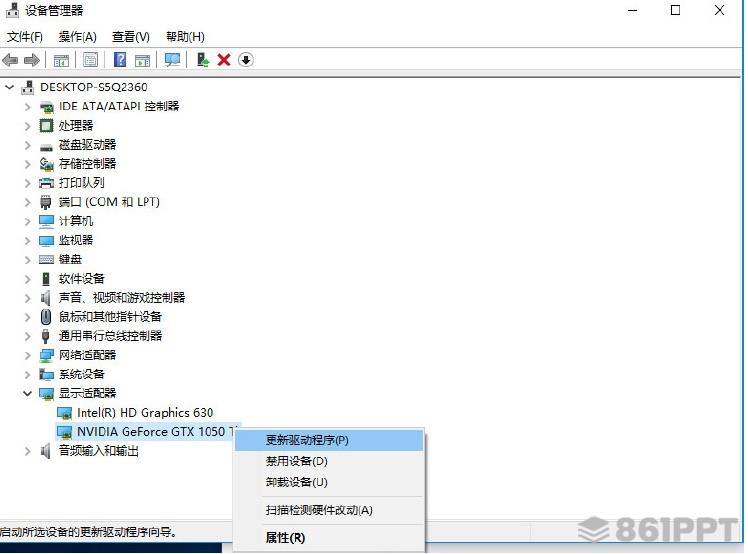748x554 pixels.
Task: Click the Back arrow toolbar icon
Action: click(10, 60)
